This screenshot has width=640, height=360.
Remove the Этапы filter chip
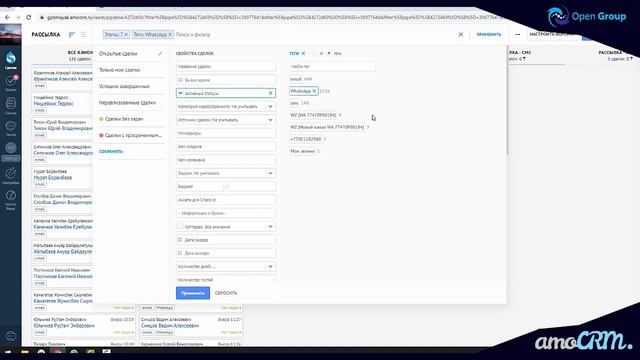coord(126,35)
